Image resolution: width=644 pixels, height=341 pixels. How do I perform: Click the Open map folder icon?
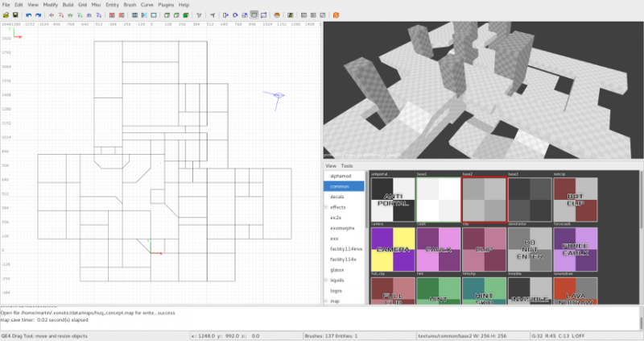tap(6, 15)
